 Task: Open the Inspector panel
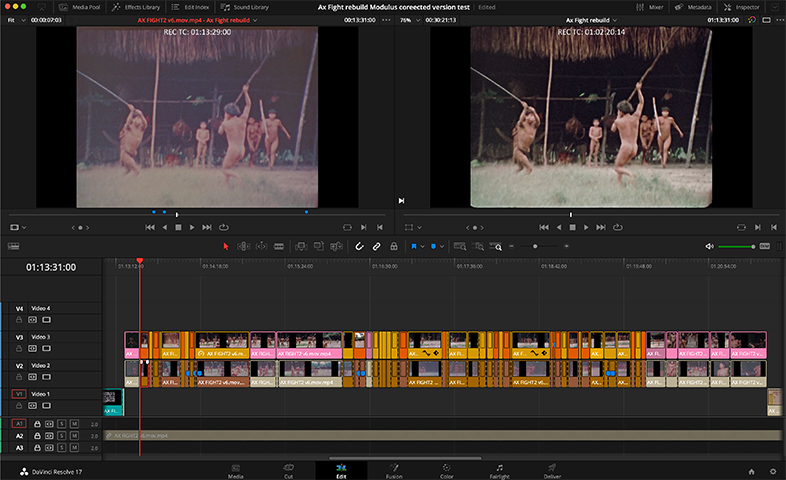(x=742, y=7)
